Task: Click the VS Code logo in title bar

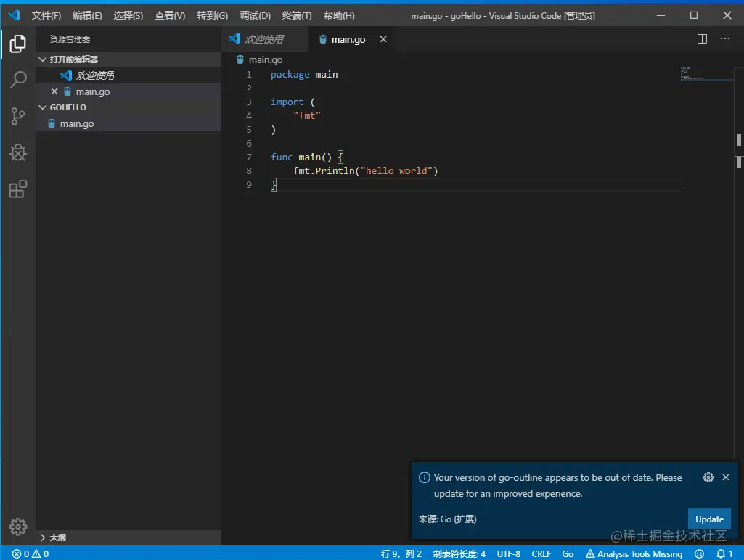Action: (x=15, y=15)
